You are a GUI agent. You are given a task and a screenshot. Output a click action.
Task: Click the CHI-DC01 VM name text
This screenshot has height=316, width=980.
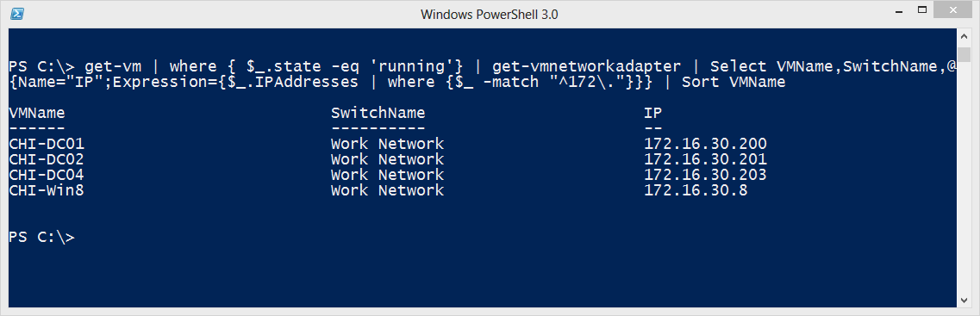point(47,143)
